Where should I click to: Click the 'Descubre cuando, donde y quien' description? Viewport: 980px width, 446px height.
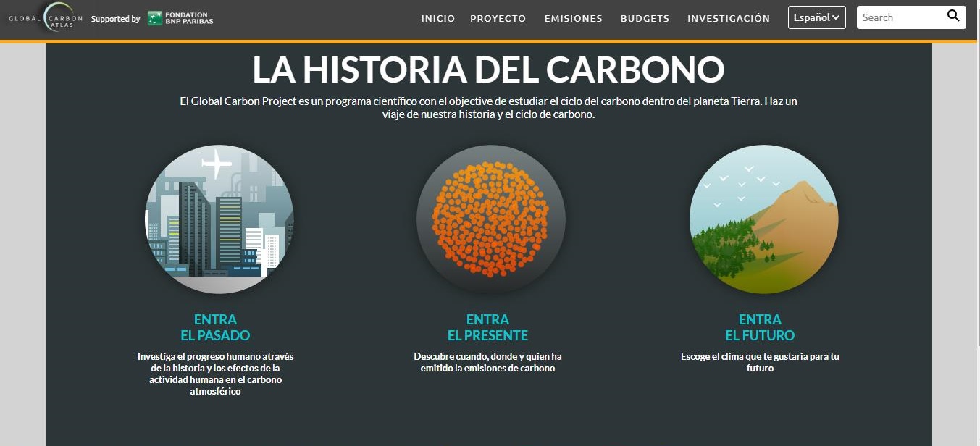pyautogui.click(x=487, y=362)
